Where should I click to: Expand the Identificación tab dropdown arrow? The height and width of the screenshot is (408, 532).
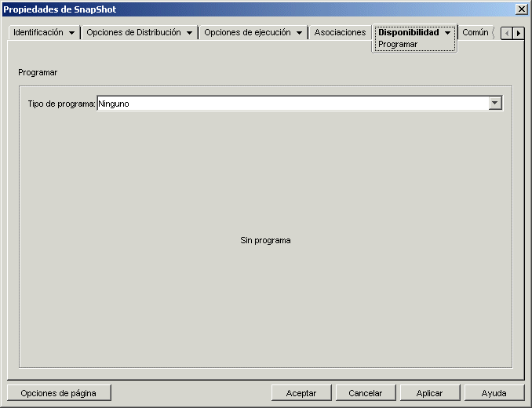coord(71,33)
